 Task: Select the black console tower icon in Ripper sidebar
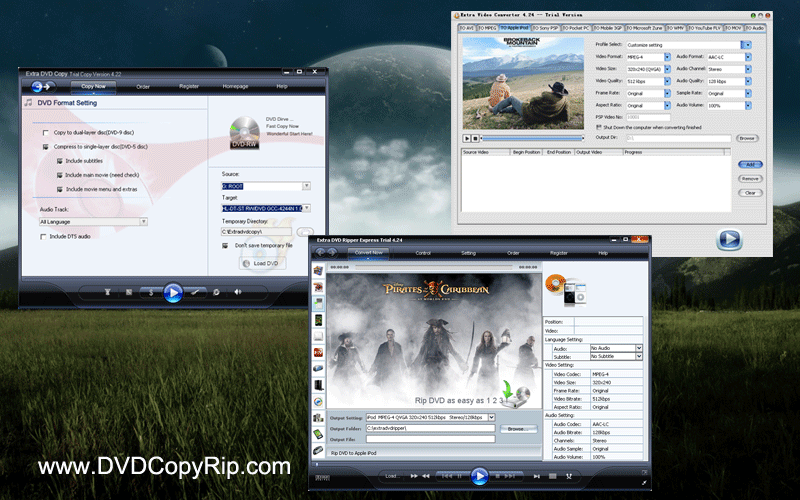pyautogui.click(x=318, y=385)
